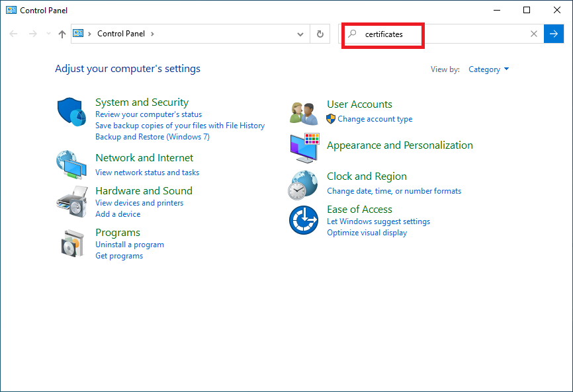Select Let Windows suggest settings
573x392 pixels.
coord(378,221)
